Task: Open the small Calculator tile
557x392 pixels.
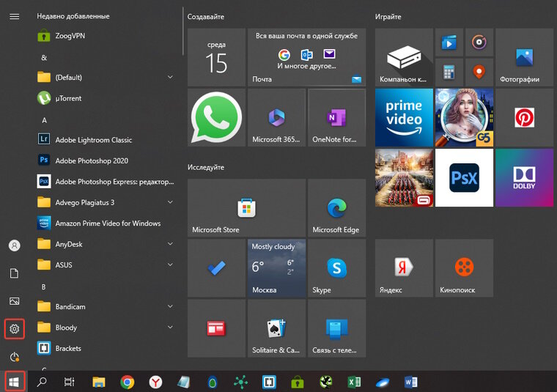Action: coord(449,73)
